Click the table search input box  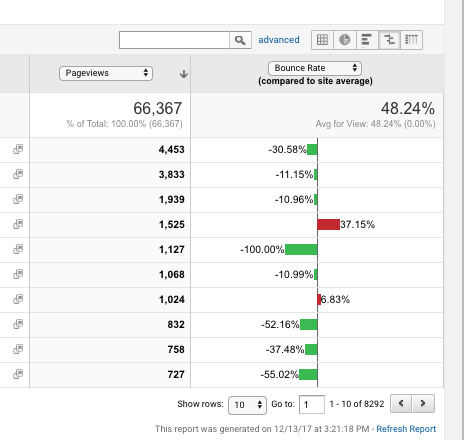pos(174,40)
